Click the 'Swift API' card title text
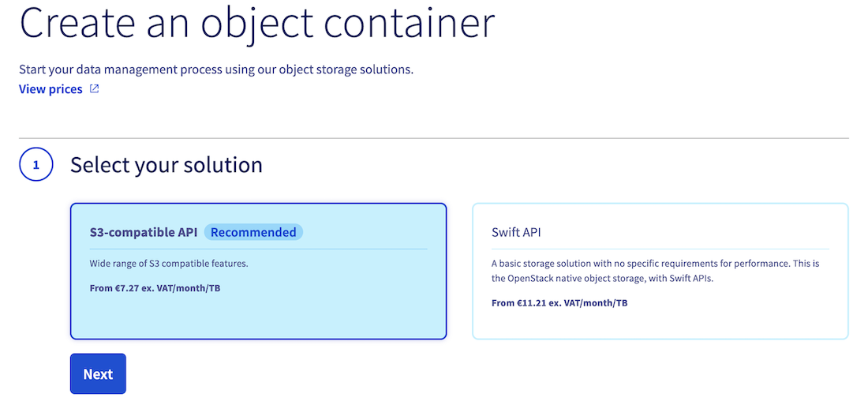 [516, 232]
